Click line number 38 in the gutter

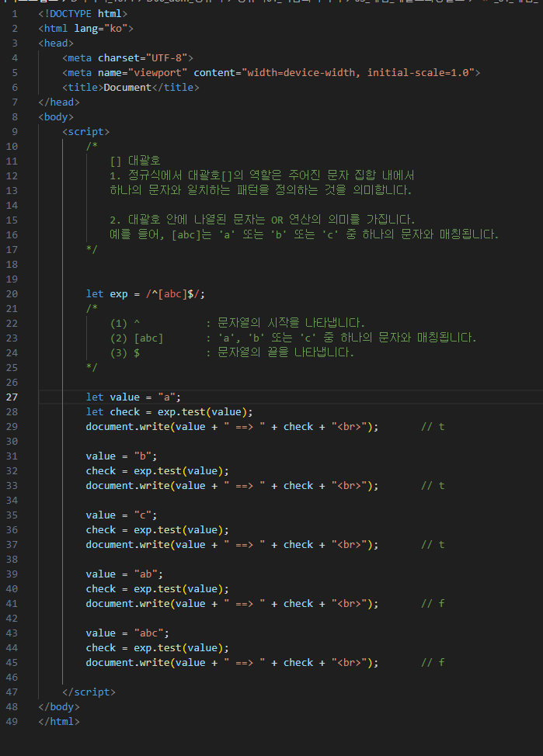point(12,560)
